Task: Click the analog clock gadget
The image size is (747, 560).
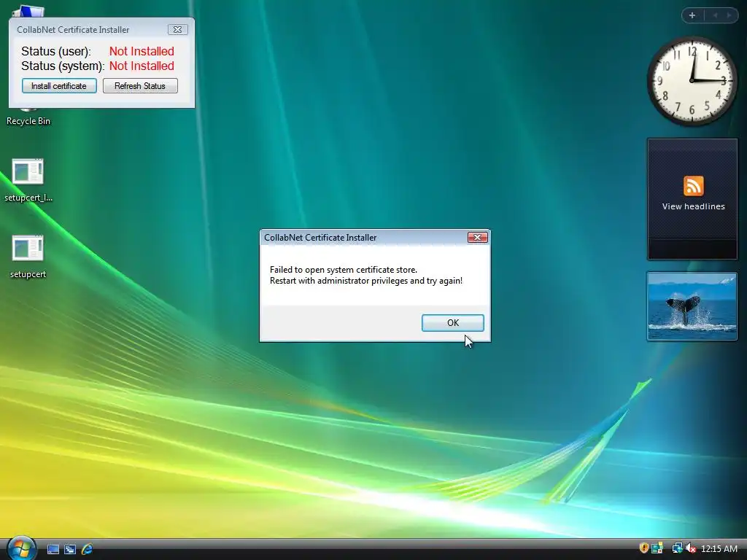Action: click(692, 81)
